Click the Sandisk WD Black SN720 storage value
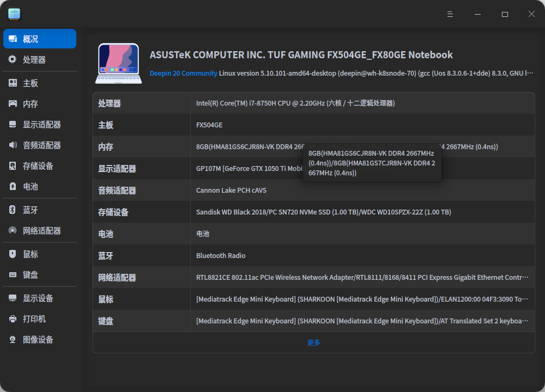The height and width of the screenshot is (392, 545). tap(324, 212)
